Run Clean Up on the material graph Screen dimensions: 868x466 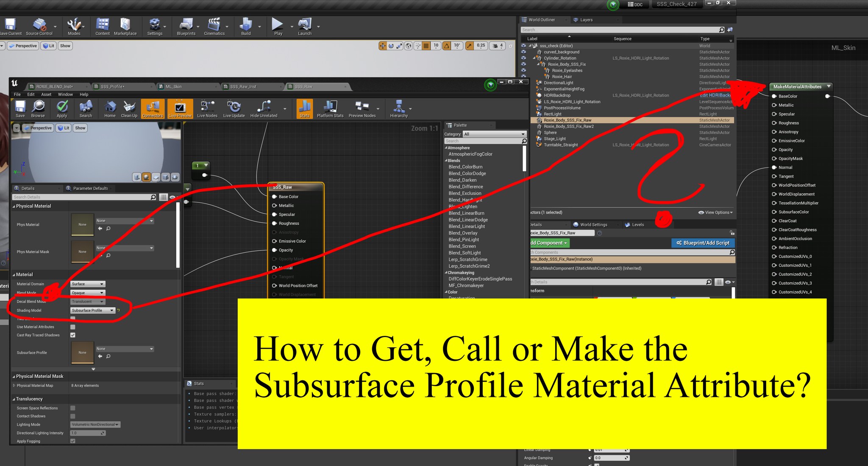coord(129,109)
